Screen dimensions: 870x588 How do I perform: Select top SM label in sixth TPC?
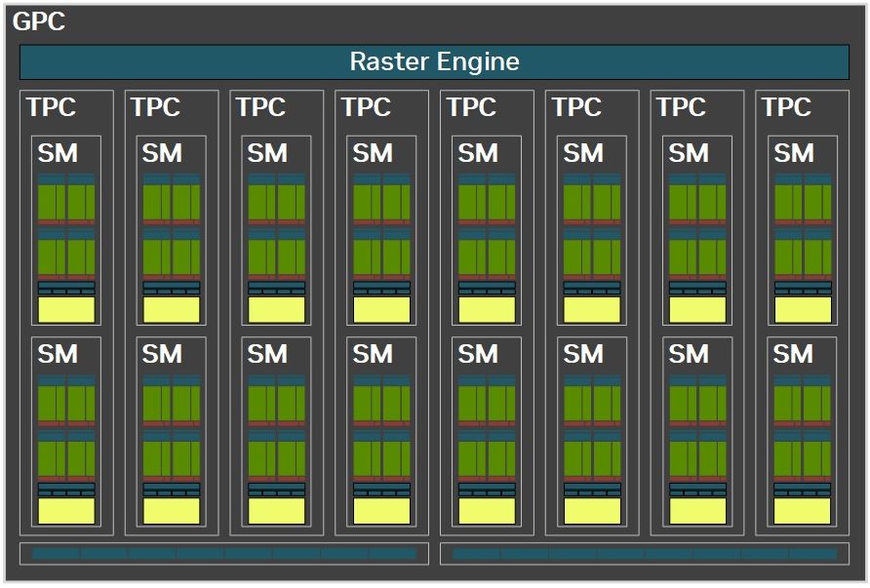click(583, 153)
